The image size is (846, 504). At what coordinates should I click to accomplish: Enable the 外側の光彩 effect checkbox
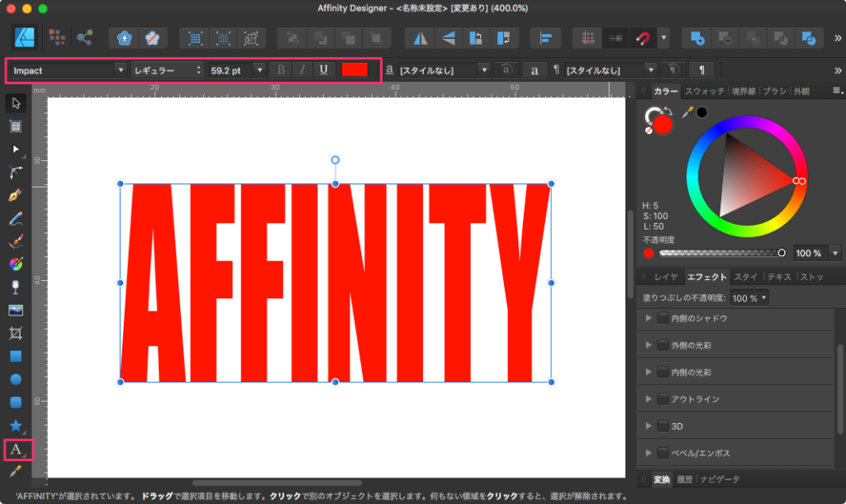click(663, 345)
